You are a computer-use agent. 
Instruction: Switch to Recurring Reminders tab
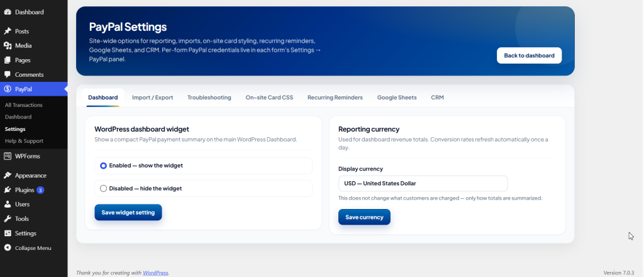click(335, 98)
